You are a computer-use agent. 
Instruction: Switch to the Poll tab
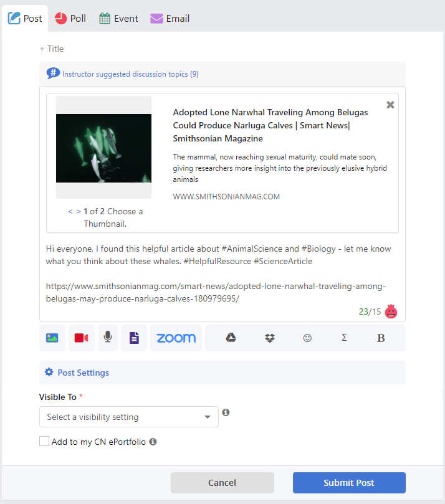pyautogui.click(x=70, y=18)
